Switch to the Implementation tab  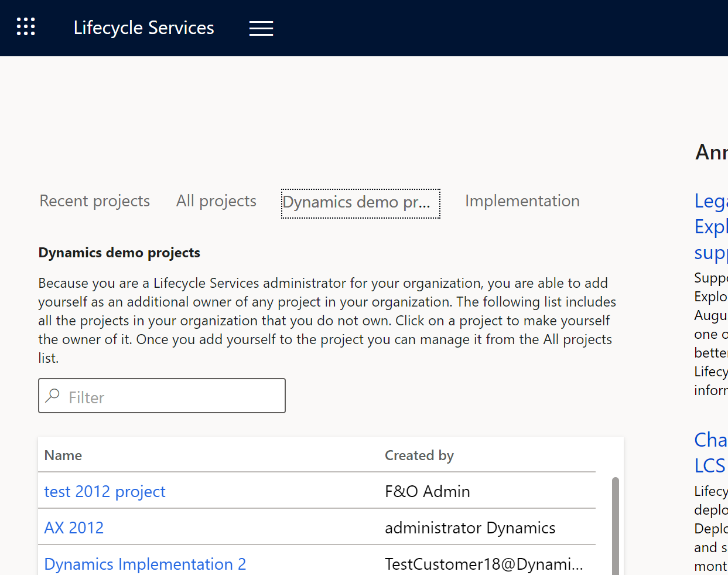coord(522,200)
